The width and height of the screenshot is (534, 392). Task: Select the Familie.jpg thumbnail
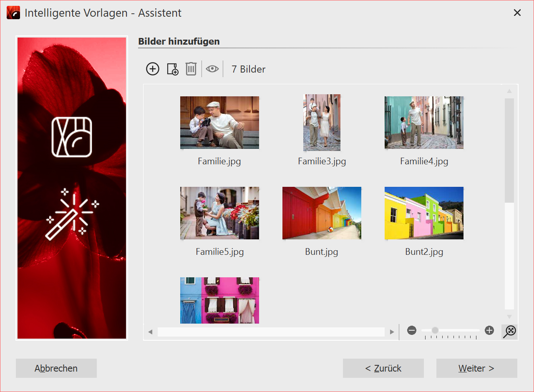coord(219,123)
